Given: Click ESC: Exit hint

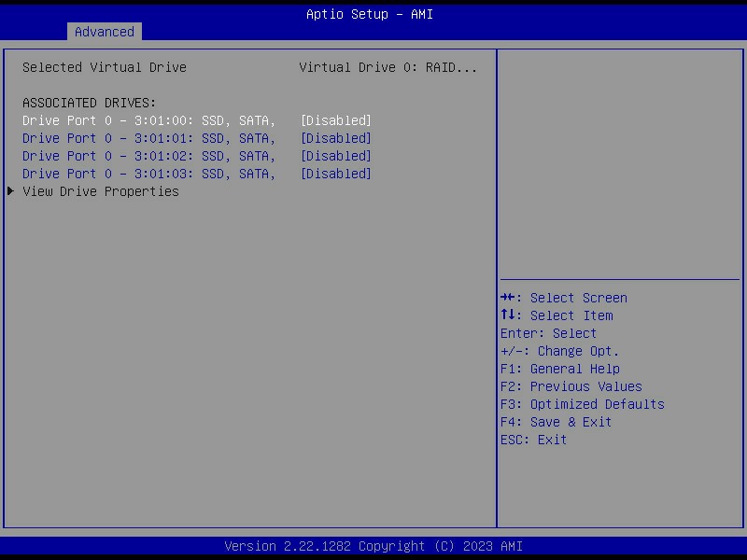Looking at the screenshot, I should (x=533, y=440).
